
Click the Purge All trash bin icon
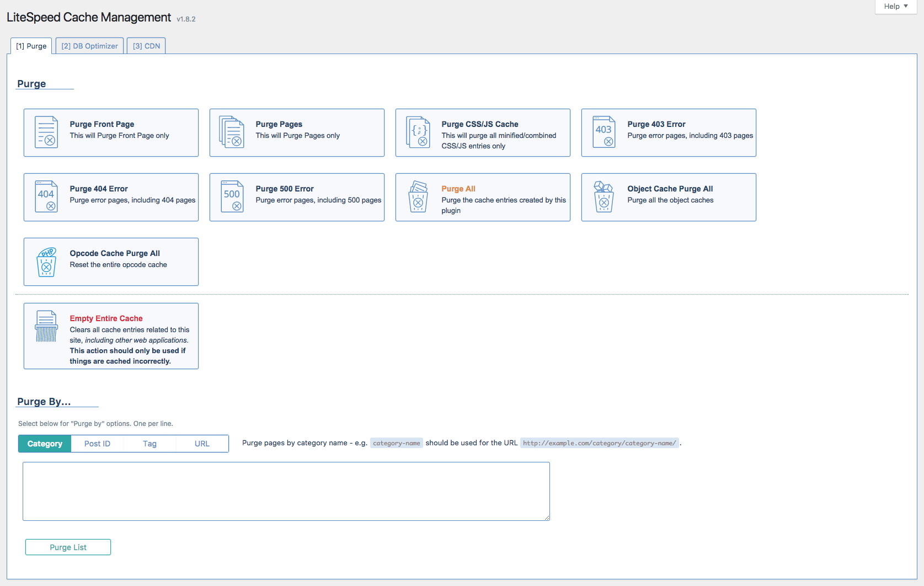tap(418, 197)
